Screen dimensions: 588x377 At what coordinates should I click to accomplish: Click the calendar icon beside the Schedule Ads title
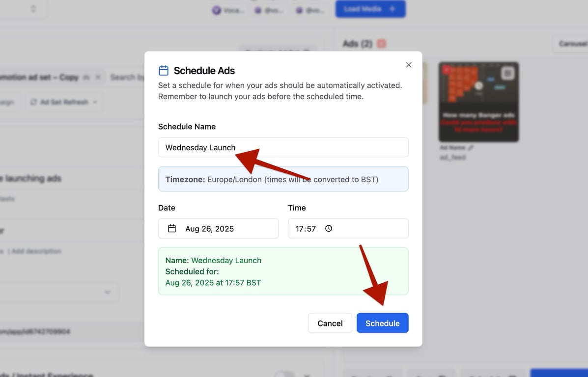click(x=163, y=70)
